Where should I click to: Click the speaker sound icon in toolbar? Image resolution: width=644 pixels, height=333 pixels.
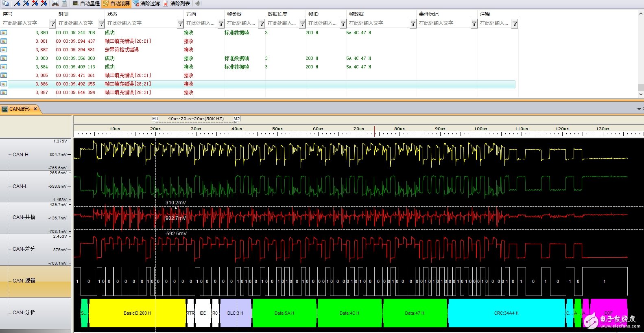(x=197, y=3)
